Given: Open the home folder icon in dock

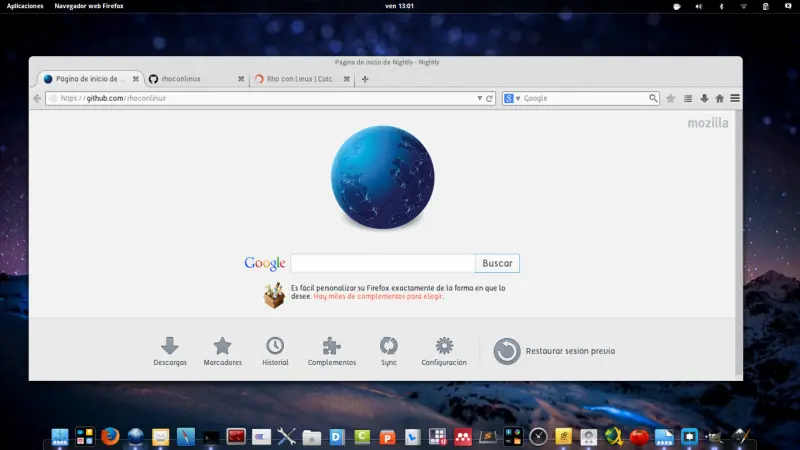Looking at the screenshot, I should (311, 437).
